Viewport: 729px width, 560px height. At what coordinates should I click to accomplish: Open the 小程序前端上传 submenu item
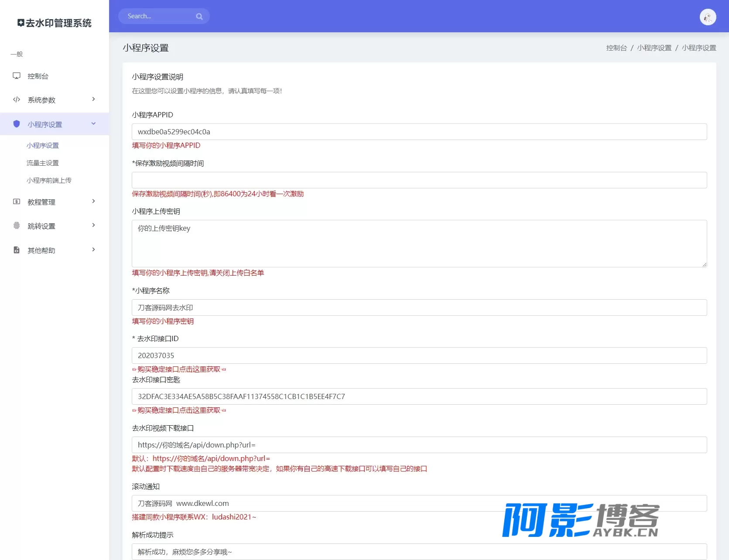pyautogui.click(x=49, y=181)
